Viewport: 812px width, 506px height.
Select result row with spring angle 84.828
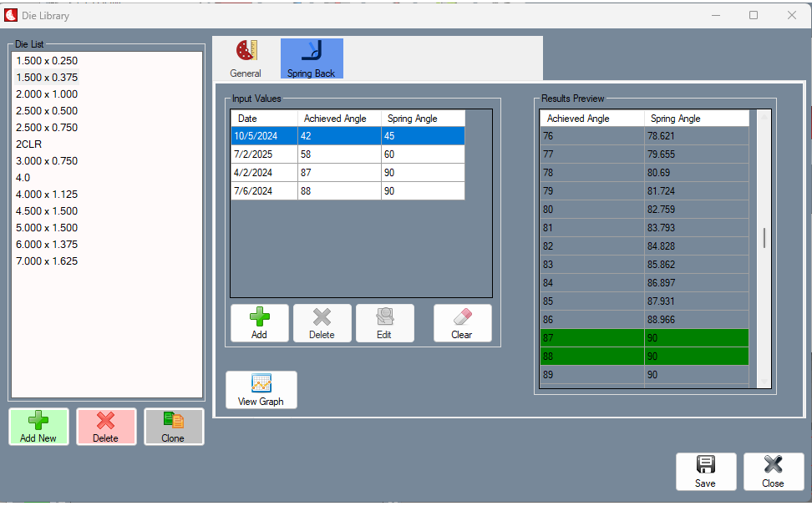coord(645,246)
